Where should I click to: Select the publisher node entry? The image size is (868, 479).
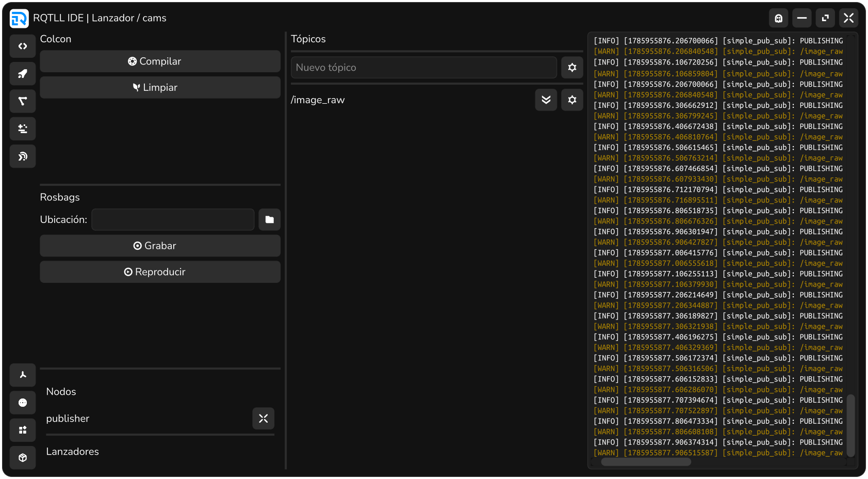(68, 418)
